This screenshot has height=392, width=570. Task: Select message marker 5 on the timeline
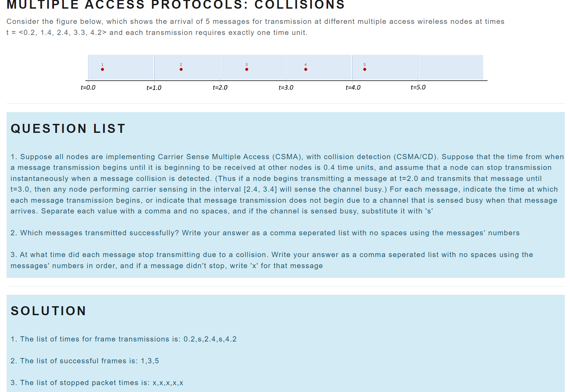(365, 69)
